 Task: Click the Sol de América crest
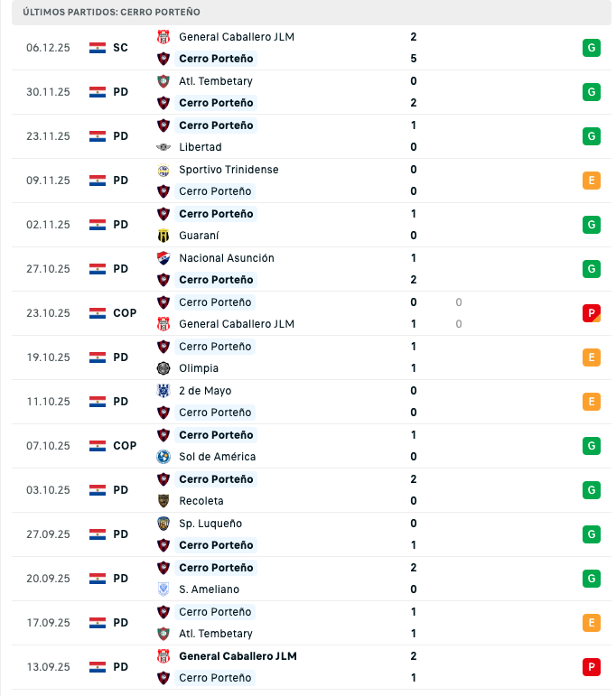(x=163, y=457)
